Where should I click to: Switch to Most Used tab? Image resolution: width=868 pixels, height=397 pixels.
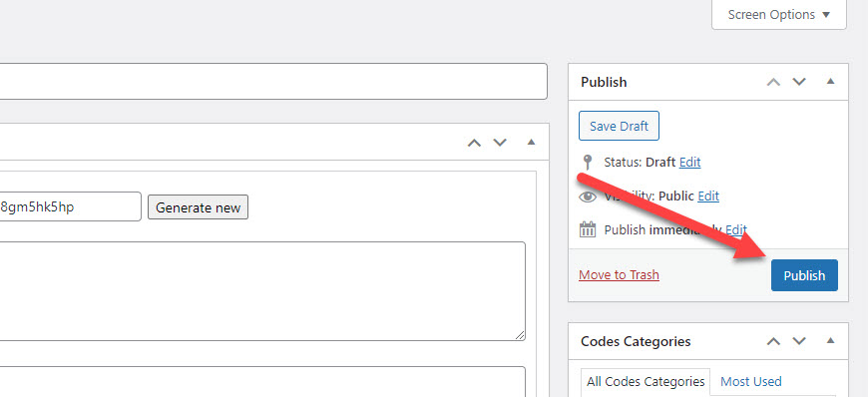[750, 381]
